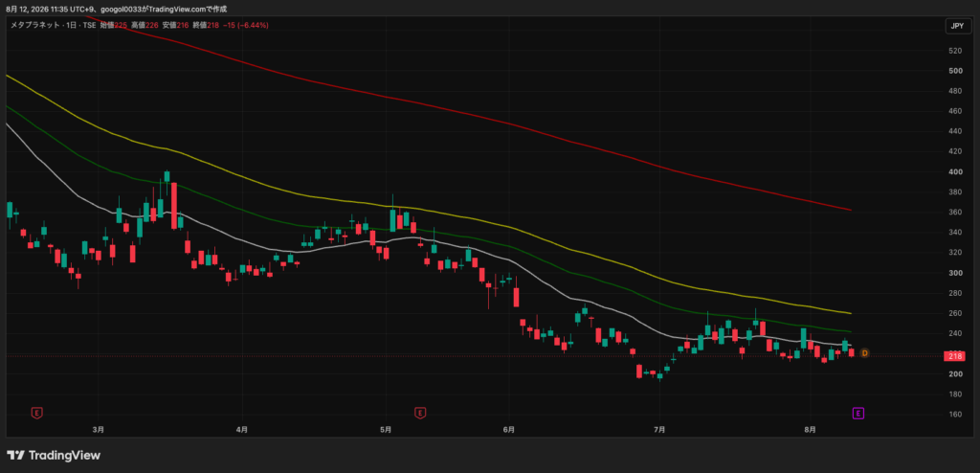Click the snapshot caption with googol0033
This screenshot has width=980, height=473.
(x=116, y=9)
